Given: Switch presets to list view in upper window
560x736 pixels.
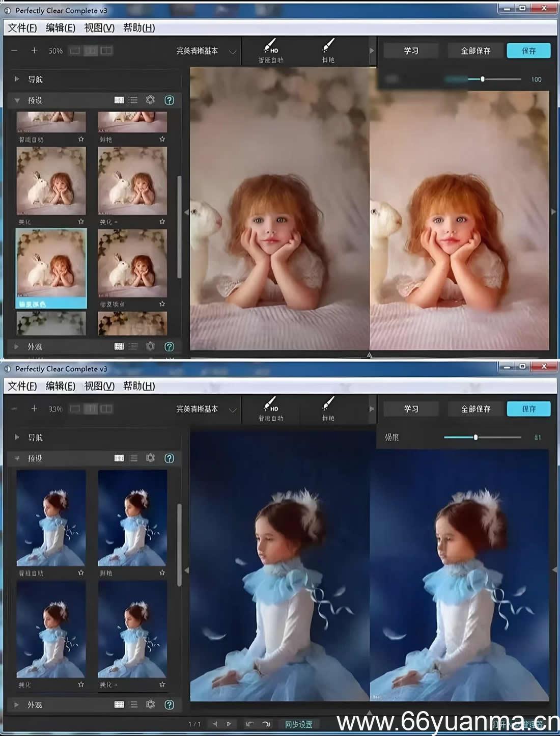Looking at the screenshot, I should (133, 100).
